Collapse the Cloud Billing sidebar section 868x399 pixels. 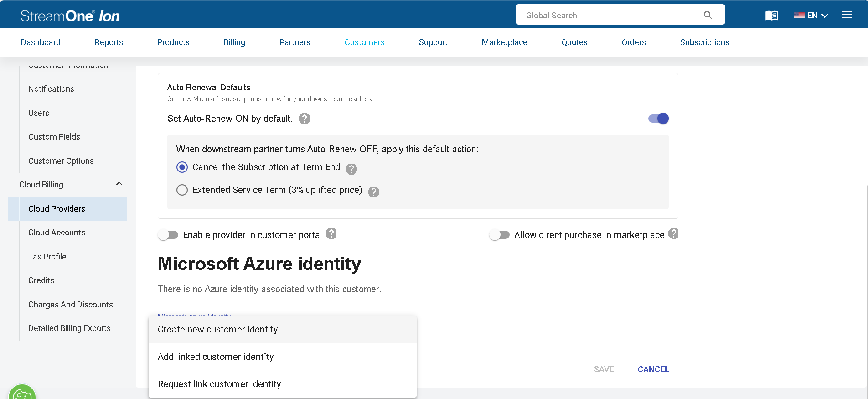[x=119, y=184]
